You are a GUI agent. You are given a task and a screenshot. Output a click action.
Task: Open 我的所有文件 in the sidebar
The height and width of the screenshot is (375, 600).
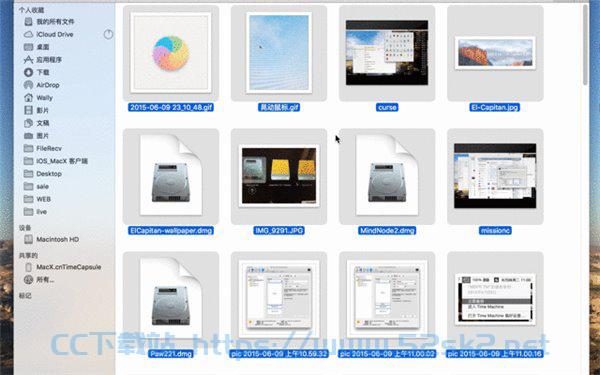click(x=55, y=22)
